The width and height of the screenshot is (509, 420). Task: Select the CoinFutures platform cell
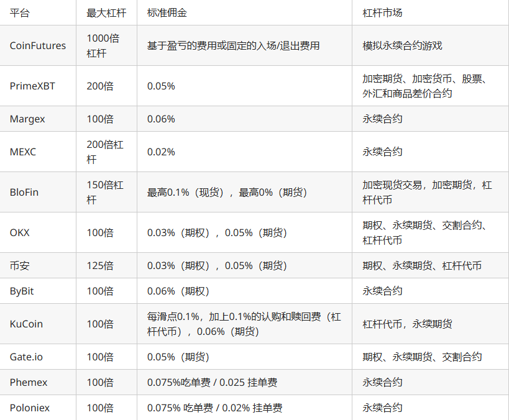pos(38,45)
